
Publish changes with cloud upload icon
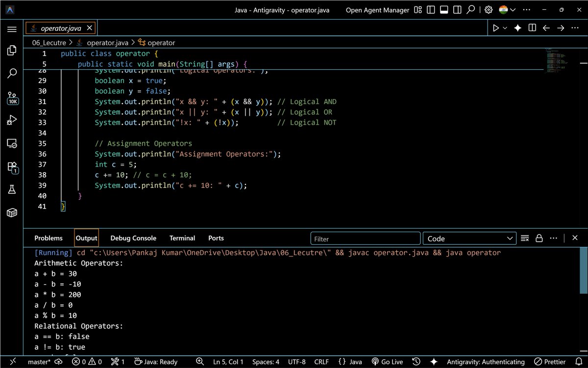[59, 362]
